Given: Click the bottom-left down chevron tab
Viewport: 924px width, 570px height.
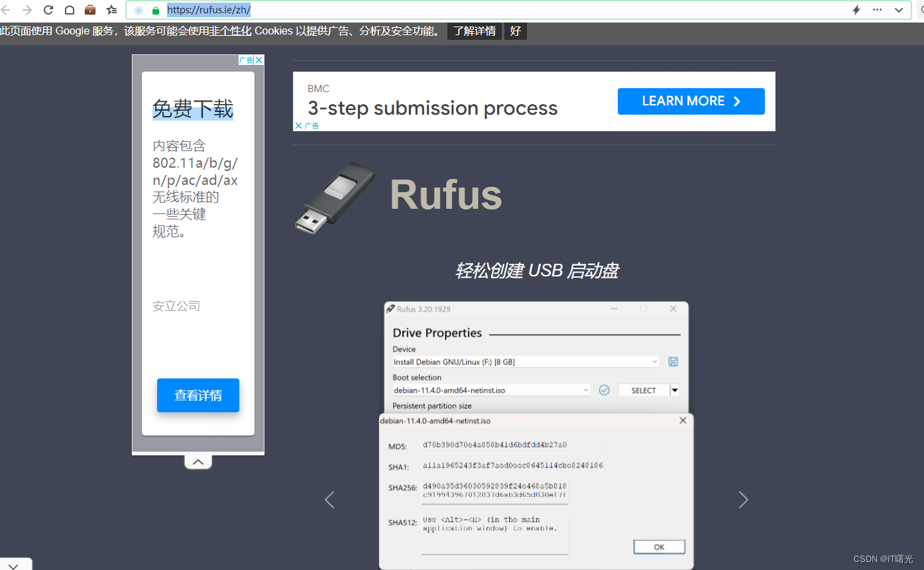Looking at the screenshot, I should pos(13,565).
